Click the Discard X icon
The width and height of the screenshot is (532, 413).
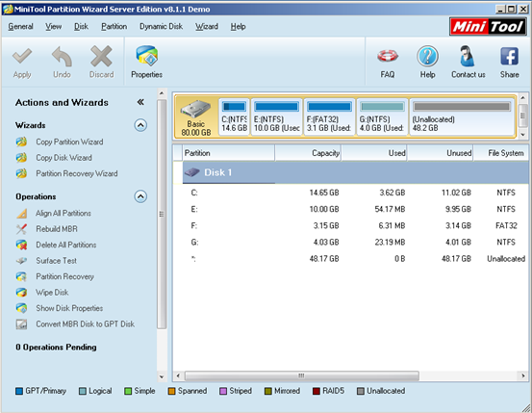(101, 56)
